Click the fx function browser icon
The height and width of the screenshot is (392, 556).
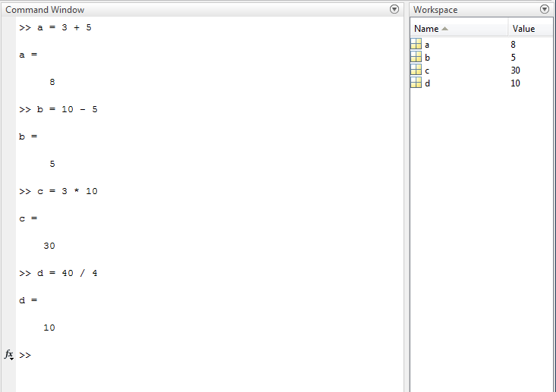coord(9,354)
